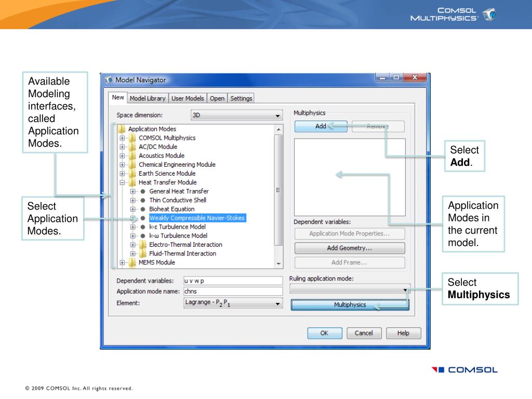Click the k-ε Turbulence Model bullet icon
This screenshot has height=399, width=532.
click(x=143, y=227)
